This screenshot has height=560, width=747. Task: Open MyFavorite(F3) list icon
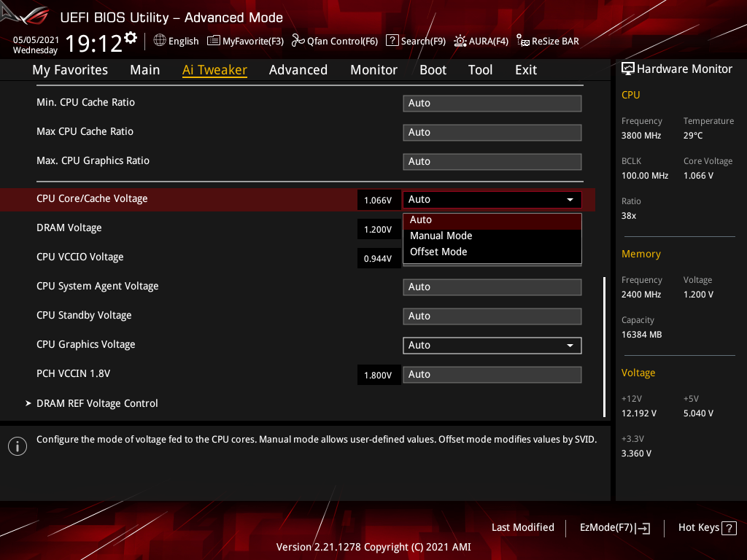coord(214,41)
